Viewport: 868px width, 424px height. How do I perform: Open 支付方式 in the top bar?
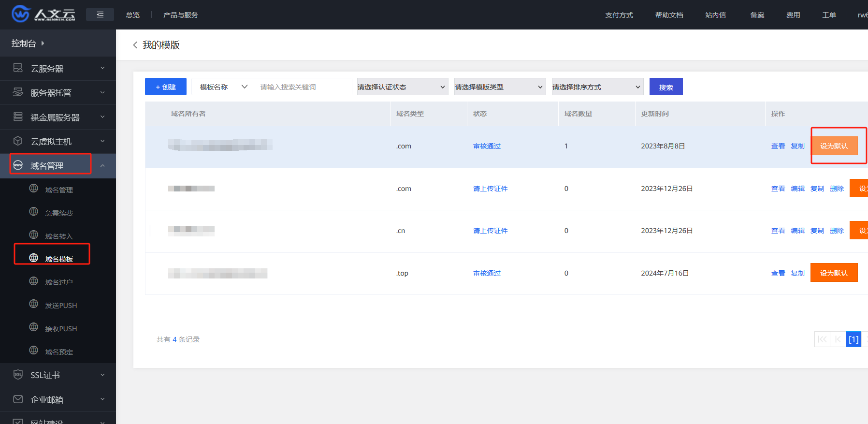tap(619, 15)
